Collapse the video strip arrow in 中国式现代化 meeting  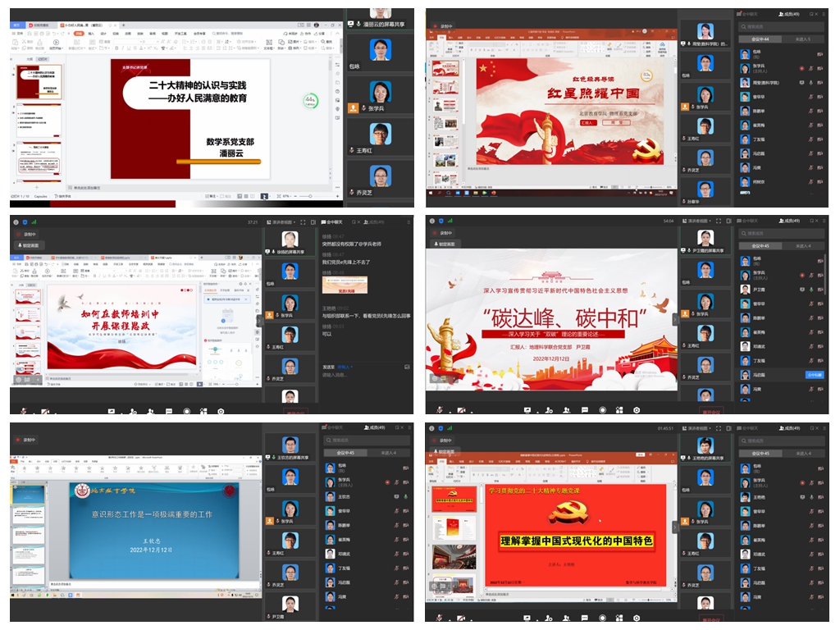(675, 527)
